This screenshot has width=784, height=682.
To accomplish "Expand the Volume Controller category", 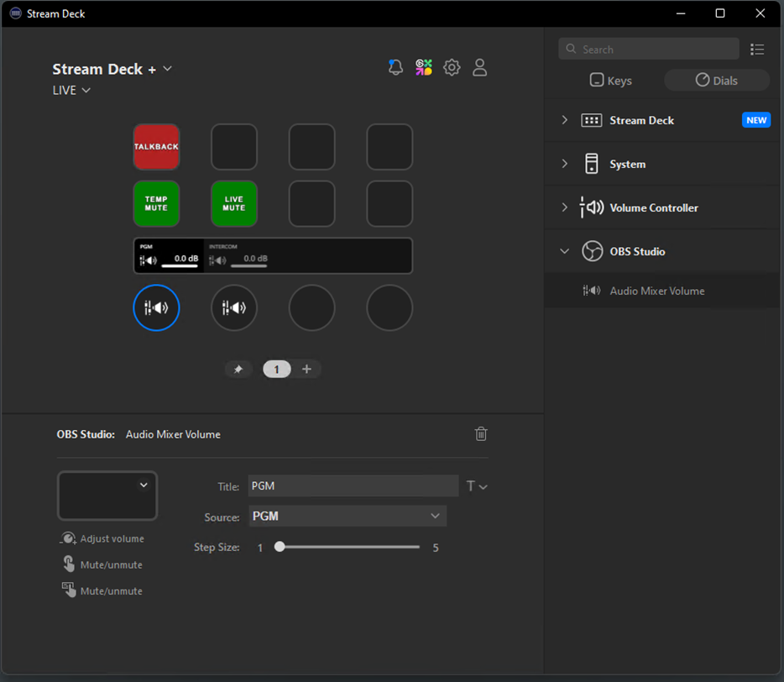I will tap(654, 207).
